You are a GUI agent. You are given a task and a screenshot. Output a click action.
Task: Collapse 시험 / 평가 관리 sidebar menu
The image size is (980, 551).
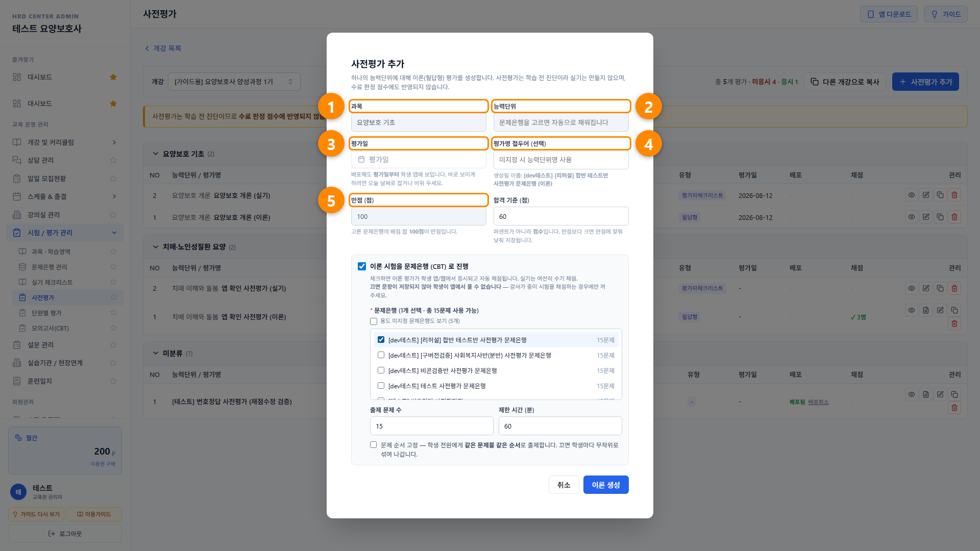tap(65, 233)
